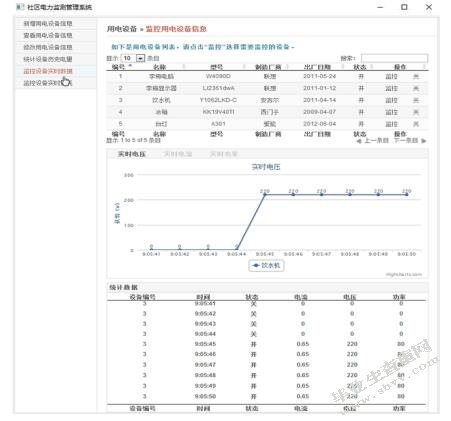451x421 pixels.
Task: Open 查看用电设备信息 in the sidebar
Action: tap(48, 35)
